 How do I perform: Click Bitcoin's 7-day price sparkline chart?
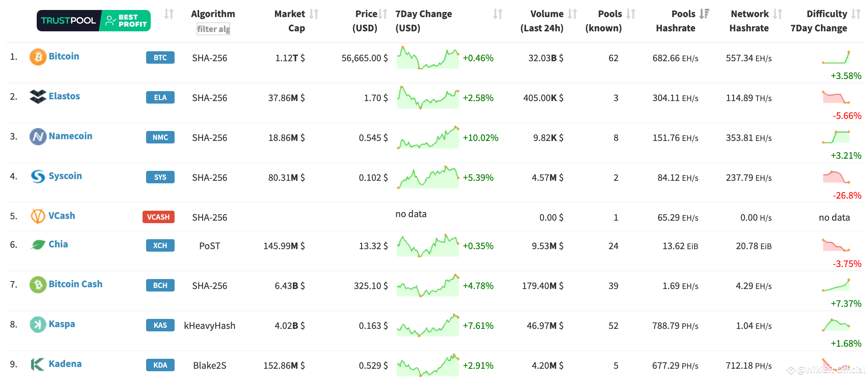pyautogui.click(x=428, y=58)
